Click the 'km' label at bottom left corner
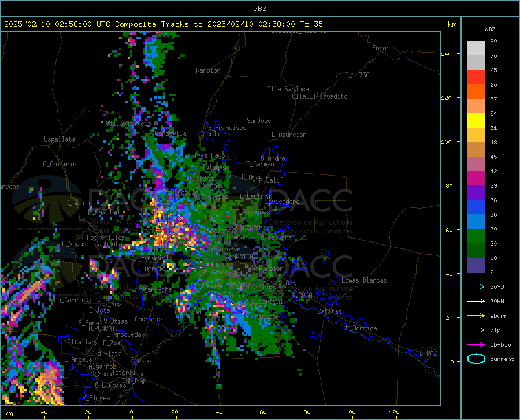The width and height of the screenshot is (520, 420). 8,414
